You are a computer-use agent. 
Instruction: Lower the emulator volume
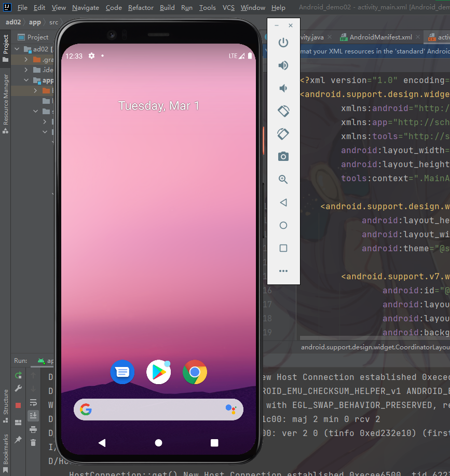[283, 88]
